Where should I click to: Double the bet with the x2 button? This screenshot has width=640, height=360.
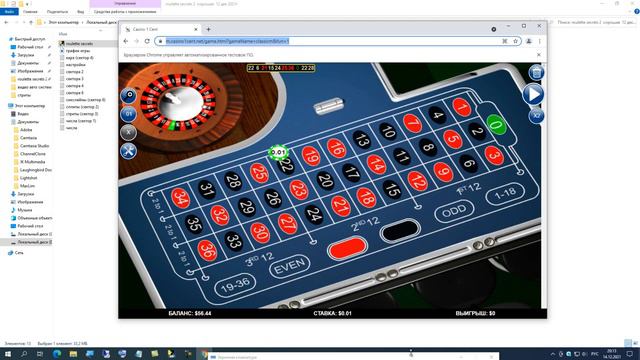[x=536, y=116]
